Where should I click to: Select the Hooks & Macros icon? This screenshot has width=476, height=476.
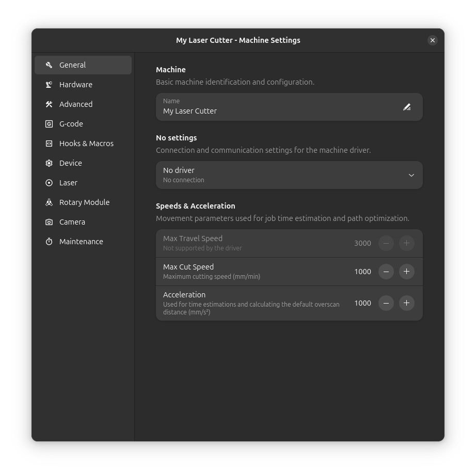(x=49, y=143)
